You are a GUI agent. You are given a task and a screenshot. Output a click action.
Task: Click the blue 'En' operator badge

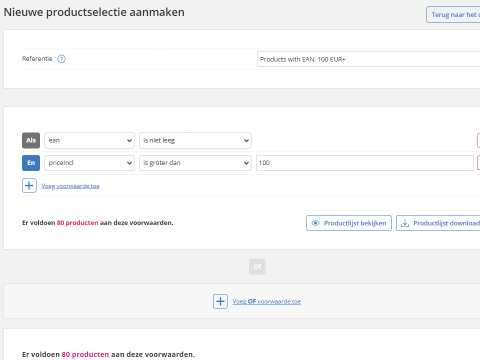point(31,163)
